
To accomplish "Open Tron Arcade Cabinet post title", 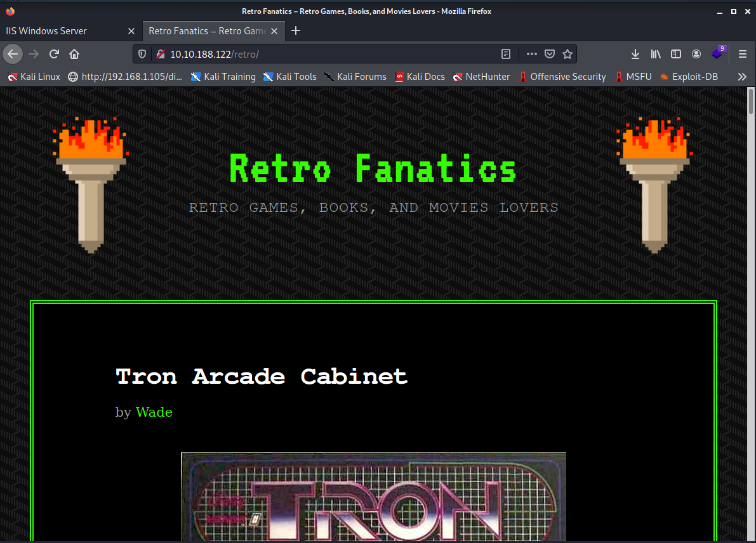I will pyautogui.click(x=262, y=376).
